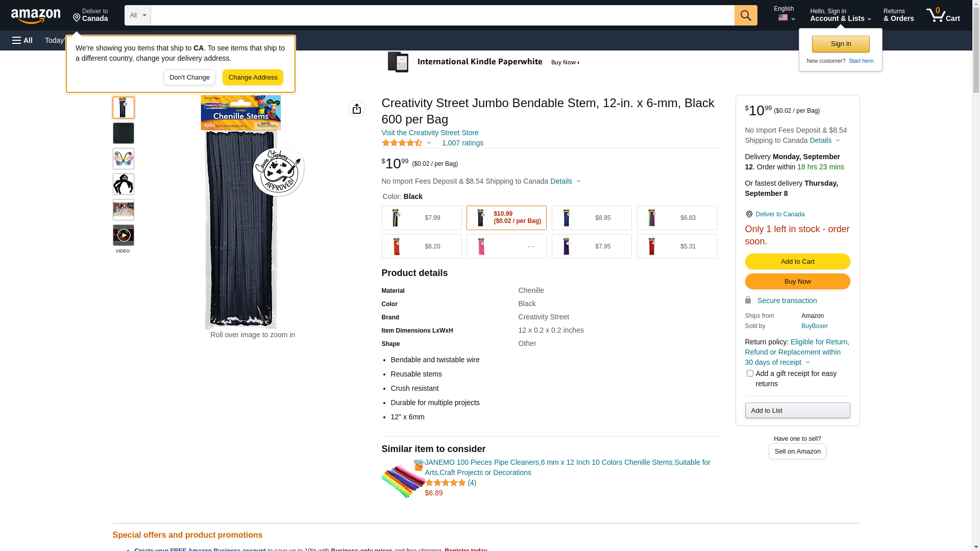
Task: Expand the star ratings popover arrow
Action: coord(429,143)
